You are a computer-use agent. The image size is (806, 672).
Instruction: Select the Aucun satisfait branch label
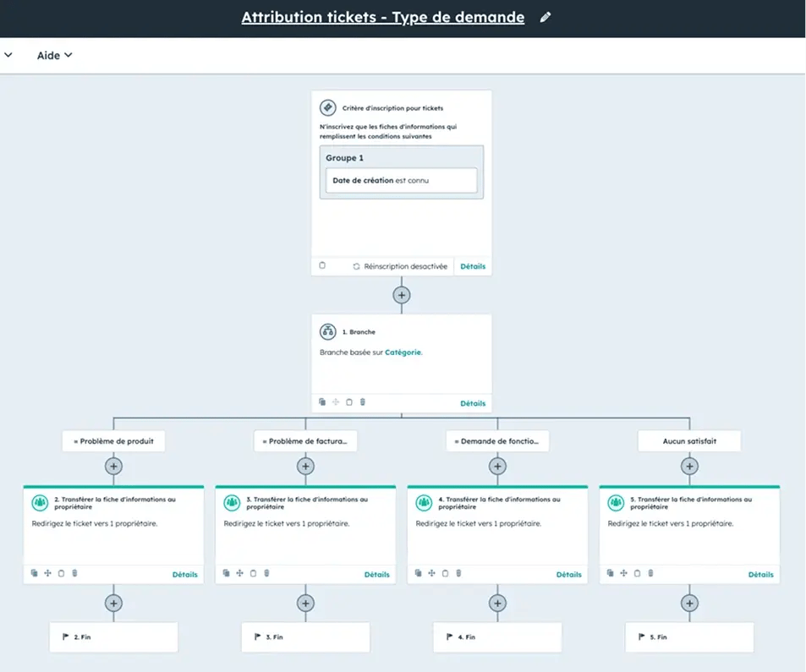689,440
